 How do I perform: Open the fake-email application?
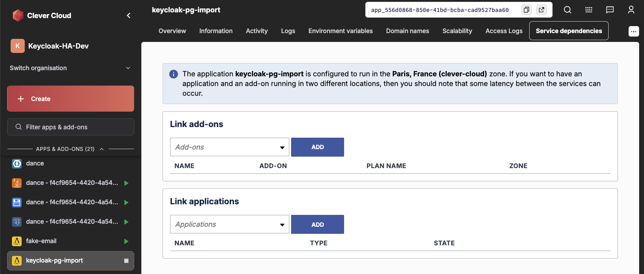coord(71,241)
